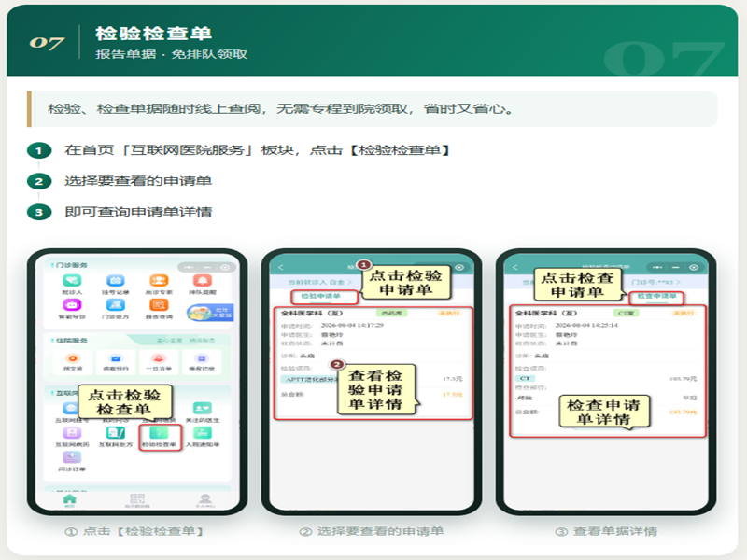Open 一日清单 daily bill icon
Image resolution: width=747 pixels, height=560 pixels.
tap(159, 362)
